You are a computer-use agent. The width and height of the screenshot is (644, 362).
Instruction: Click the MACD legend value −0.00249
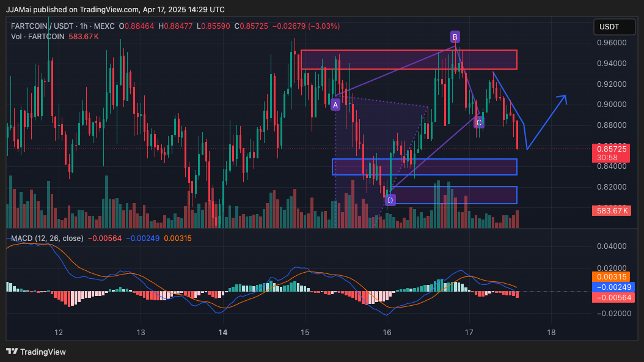click(x=142, y=238)
